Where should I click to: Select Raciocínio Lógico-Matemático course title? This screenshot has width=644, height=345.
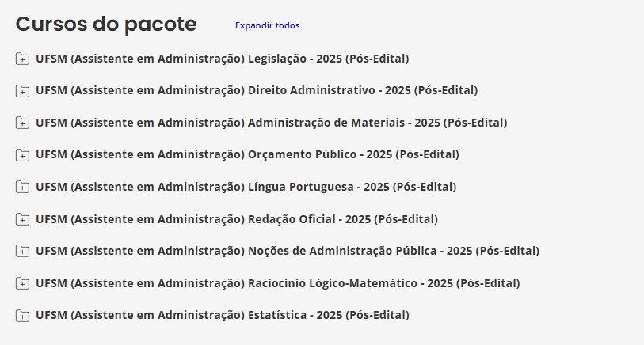[x=278, y=283]
